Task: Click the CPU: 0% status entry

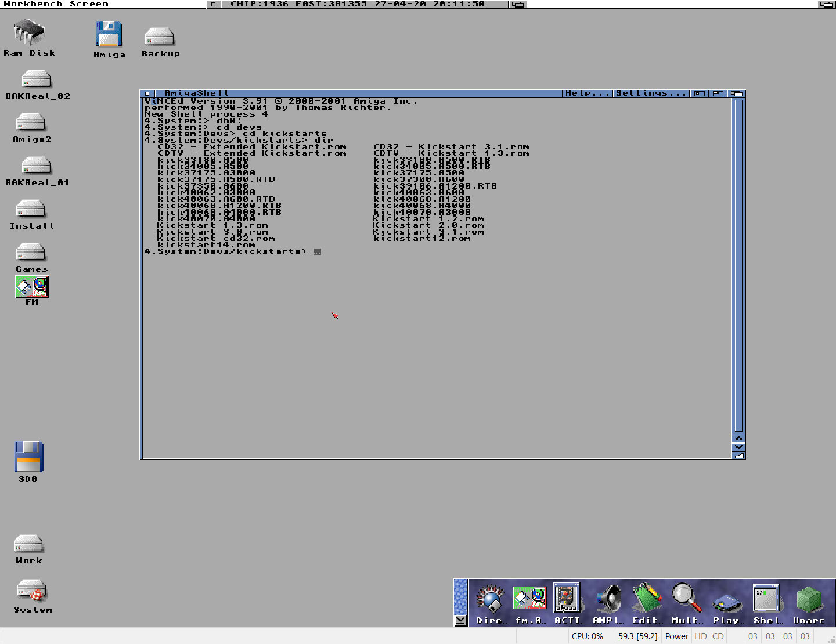Action: click(588, 636)
